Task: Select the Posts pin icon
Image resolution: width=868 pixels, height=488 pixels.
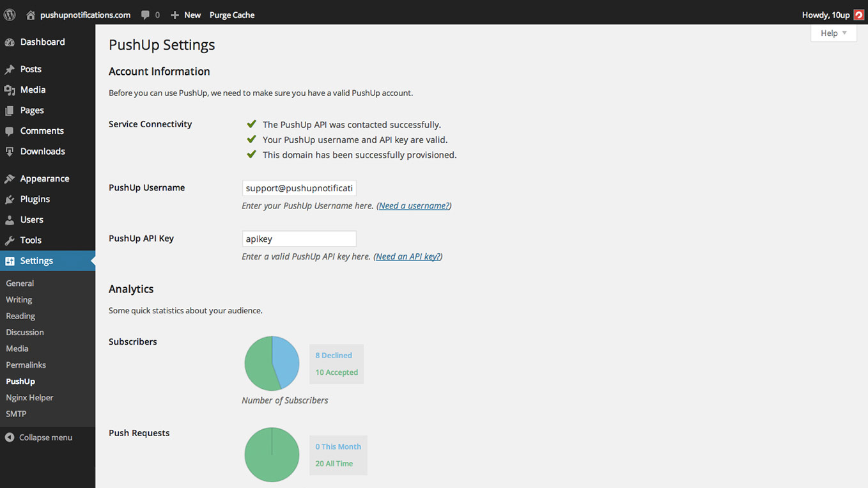Action: coord(10,69)
